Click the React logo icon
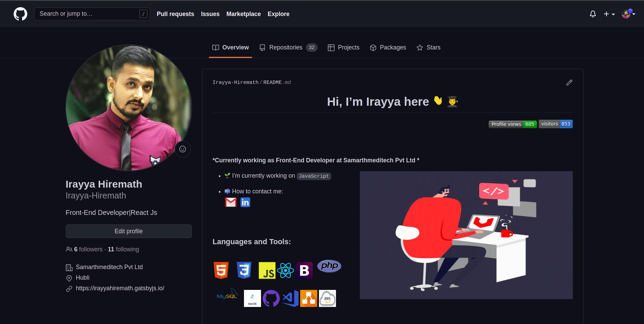This screenshot has width=644, height=324. 286,271
